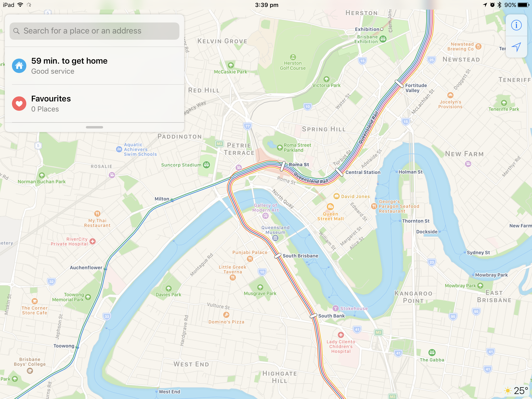Image resolution: width=532 pixels, height=399 pixels.
Task: Click the search for a place field
Action: coord(94,31)
